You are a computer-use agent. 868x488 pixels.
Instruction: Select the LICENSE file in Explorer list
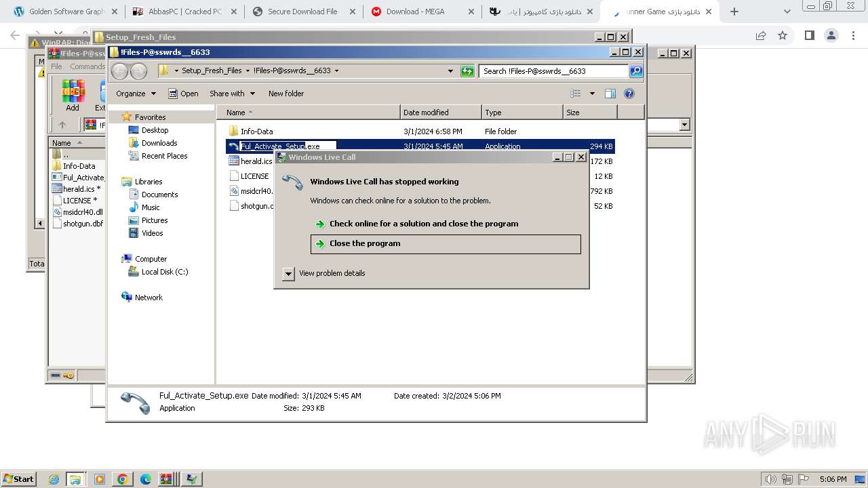pyautogui.click(x=249, y=176)
